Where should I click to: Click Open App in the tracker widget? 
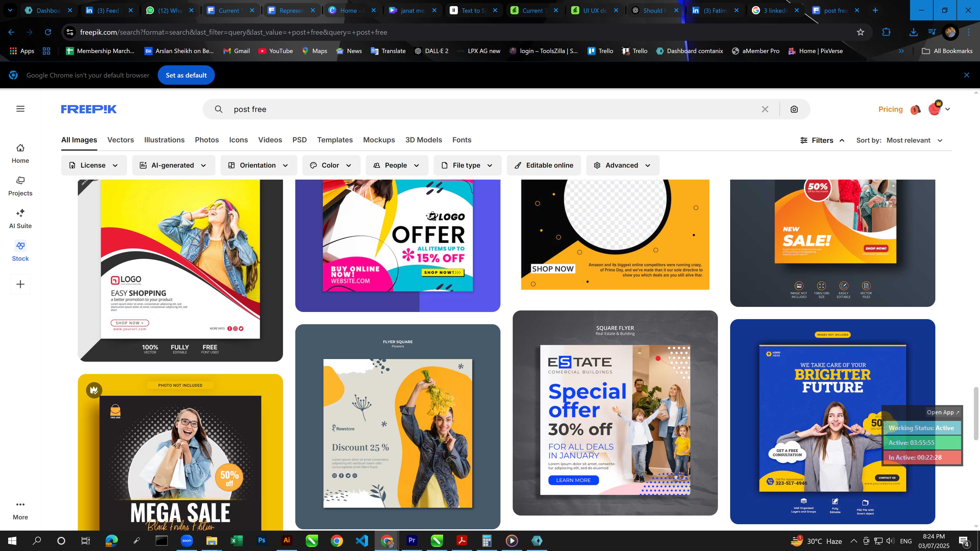[x=943, y=412]
